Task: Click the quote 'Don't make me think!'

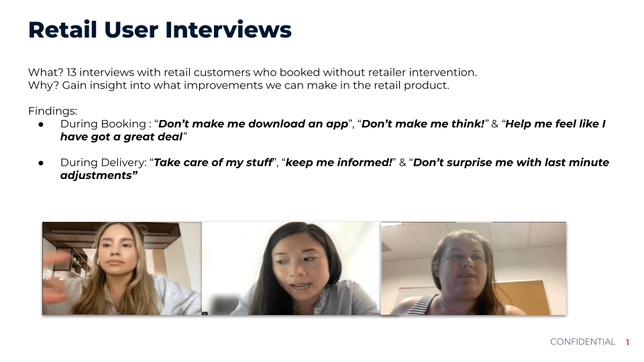Action: coord(423,124)
